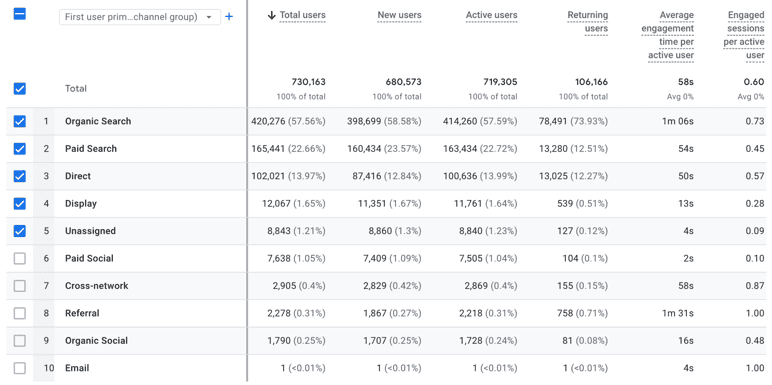Click Referral engagement time 1m 31s
Image resolution: width=772 pixels, height=385 pixels.
[678, 313]
